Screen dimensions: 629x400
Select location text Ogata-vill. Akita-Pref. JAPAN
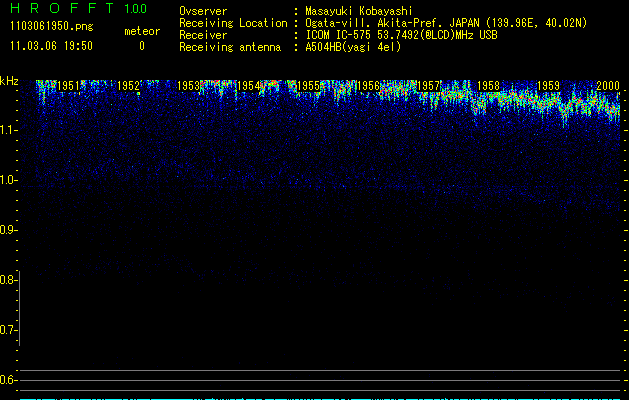tap(392, 23)
